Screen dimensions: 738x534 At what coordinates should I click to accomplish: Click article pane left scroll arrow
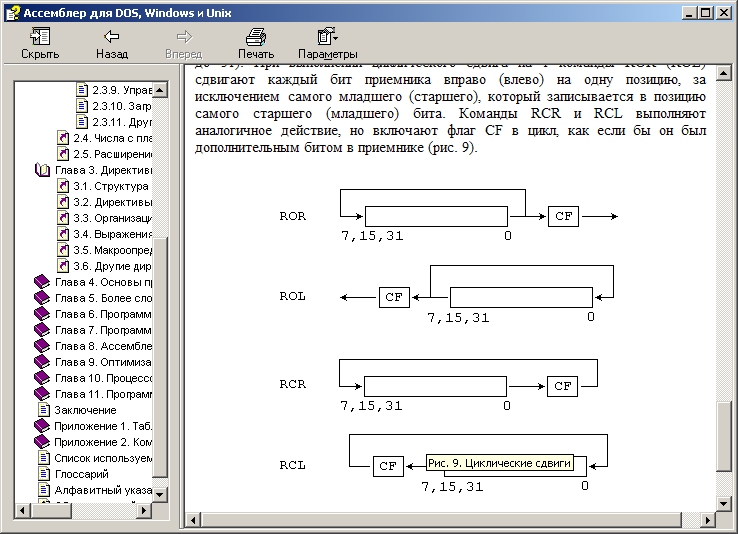coord(193,520)
